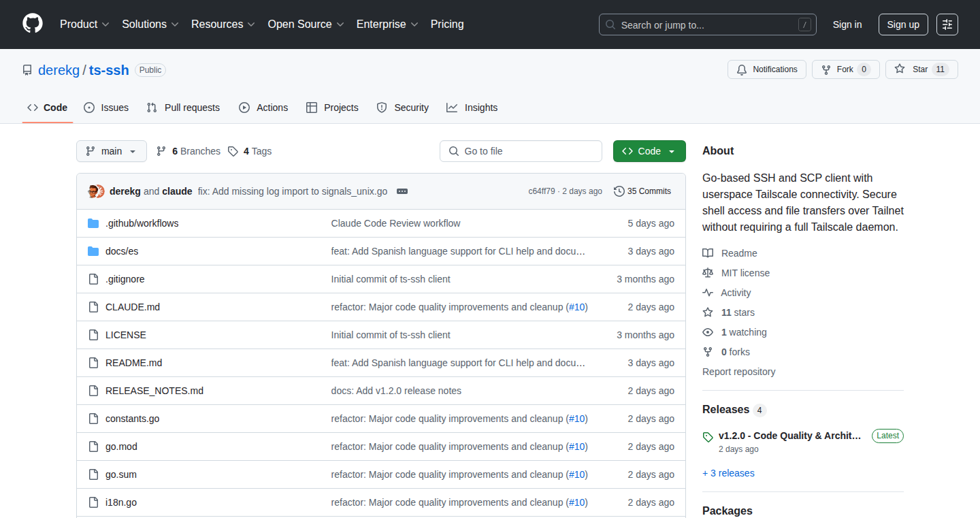This screenshot has height=518, width=980.
Task: Expand the Resources menu
Action: coord(223,25)
